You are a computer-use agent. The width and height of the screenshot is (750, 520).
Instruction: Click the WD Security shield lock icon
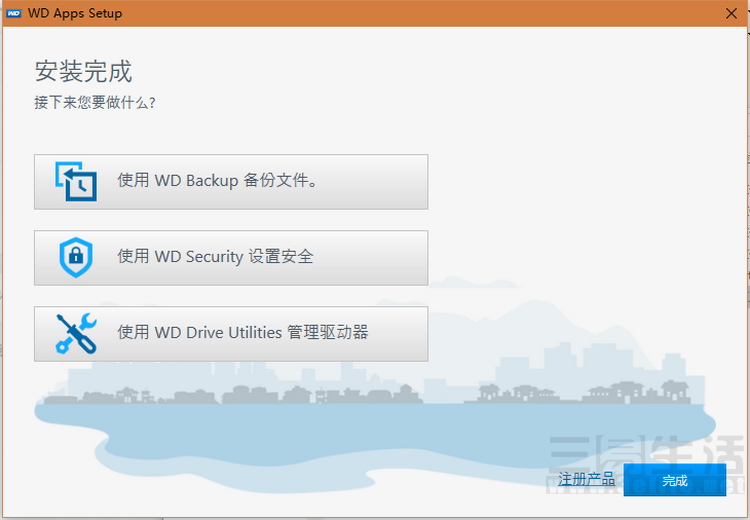click(76, 257)
